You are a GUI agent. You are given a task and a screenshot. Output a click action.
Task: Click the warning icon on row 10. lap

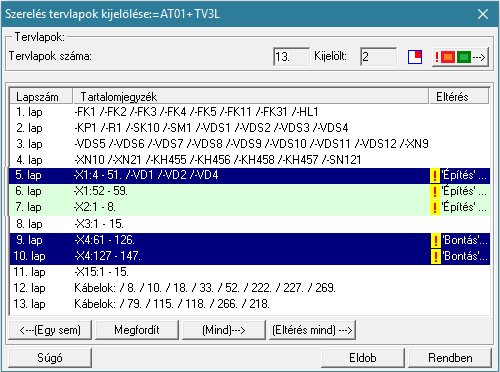[x=435, y=257]
